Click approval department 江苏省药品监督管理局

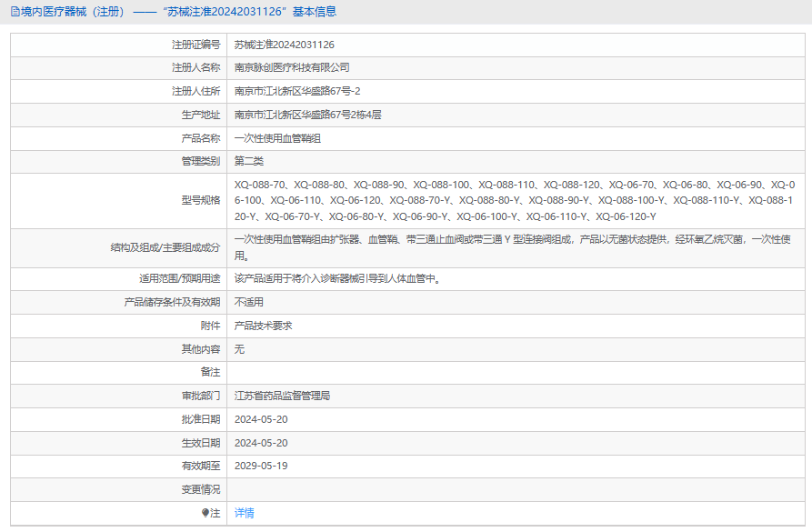click(x=282, y=396)
